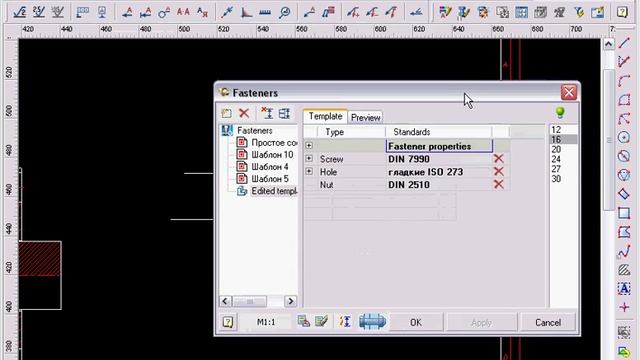The height and width of the screenshot is (360, 640).
Task: Select diameter 30 in size list
Action: 563,179
